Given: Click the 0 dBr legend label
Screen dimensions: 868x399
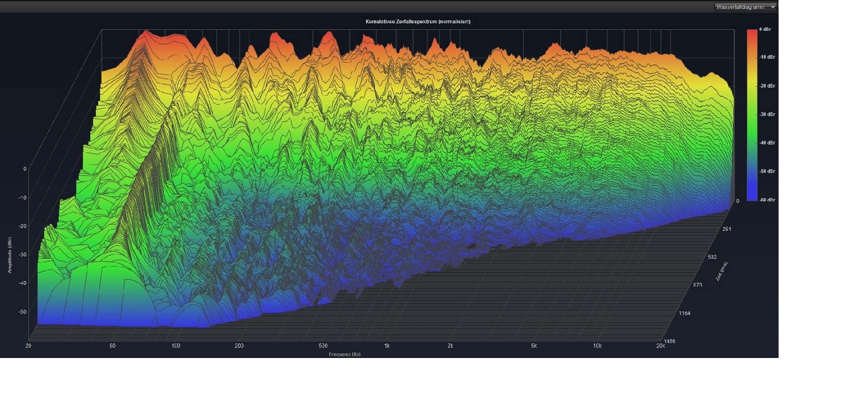Looking at the screenshot, I should coord(765,30).
